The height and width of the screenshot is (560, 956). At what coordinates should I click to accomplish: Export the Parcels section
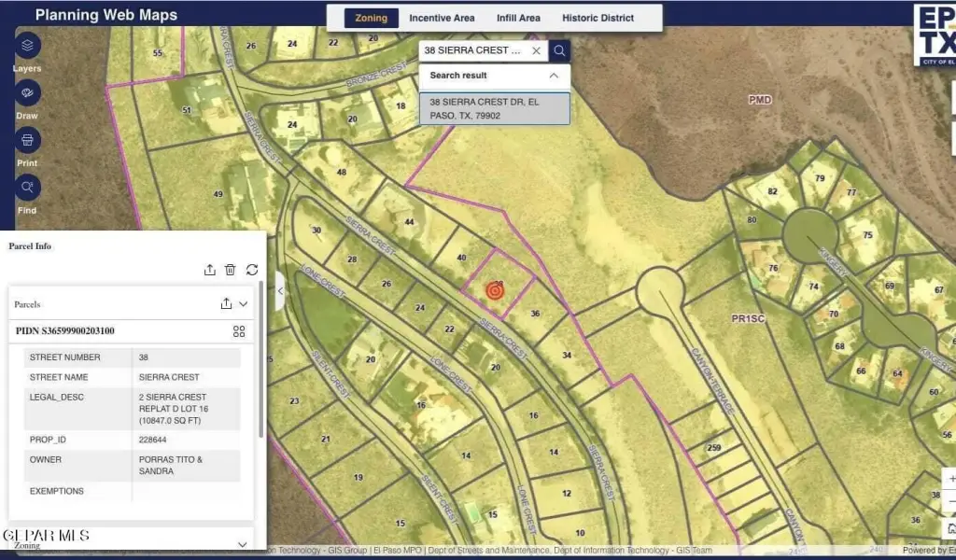coord(226,303)
